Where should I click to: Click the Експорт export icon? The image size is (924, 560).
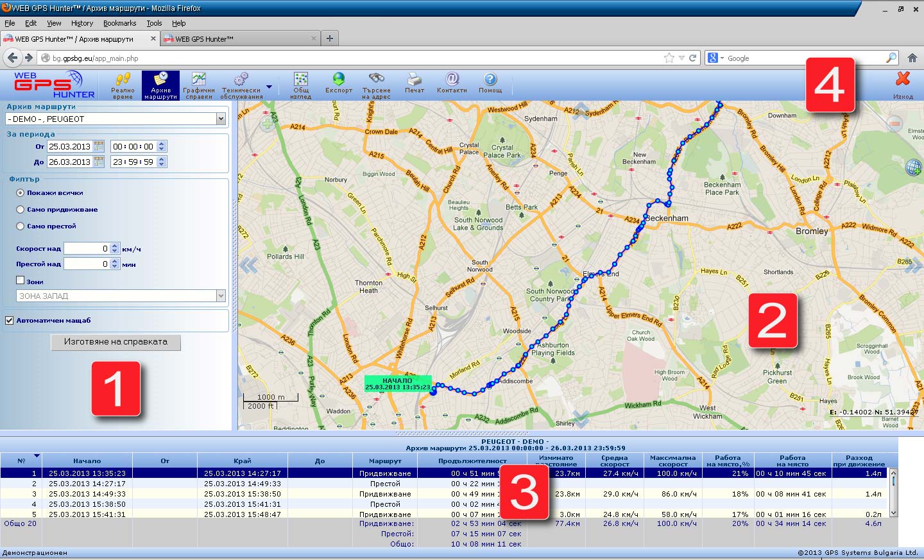tap(339, 83)
